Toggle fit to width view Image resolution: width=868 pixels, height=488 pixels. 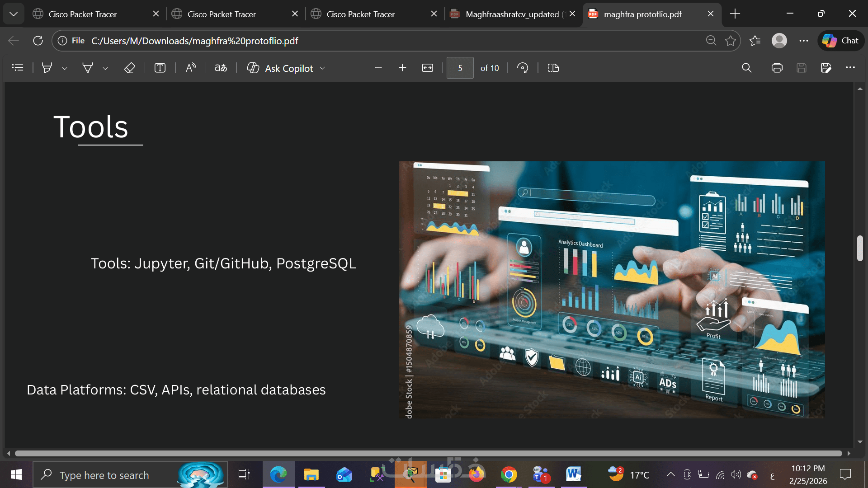coord(427,68)
